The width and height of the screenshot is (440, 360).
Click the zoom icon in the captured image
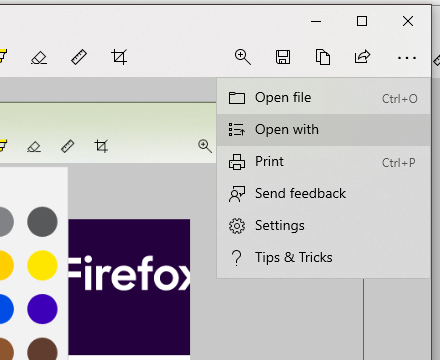click(x=205, y=146)
